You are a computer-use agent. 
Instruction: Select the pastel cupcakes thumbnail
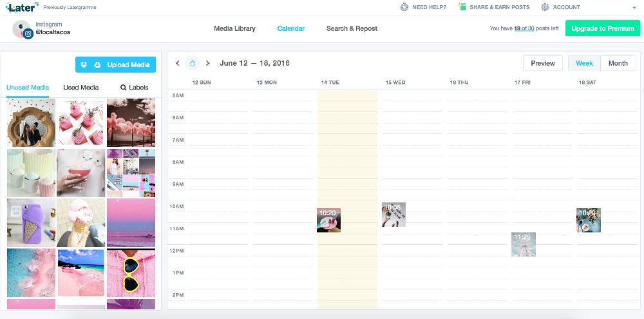click(x=31, y=173)
